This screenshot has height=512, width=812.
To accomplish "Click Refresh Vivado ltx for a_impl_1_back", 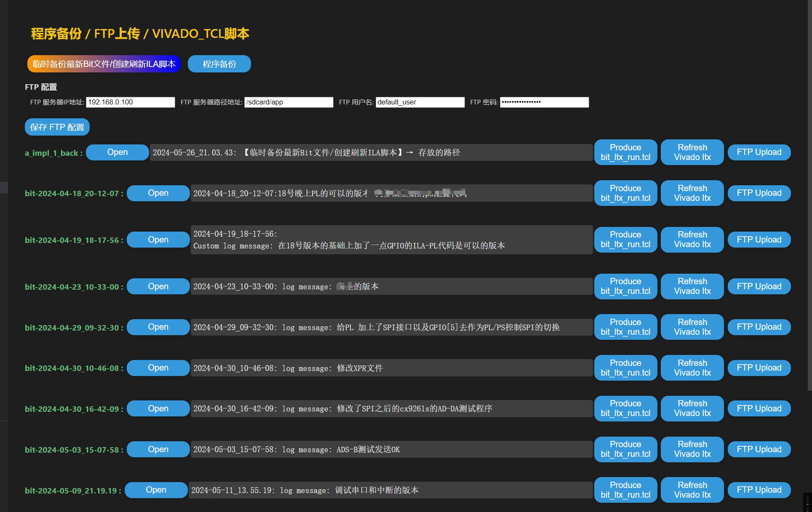I will tap(692, 152).
